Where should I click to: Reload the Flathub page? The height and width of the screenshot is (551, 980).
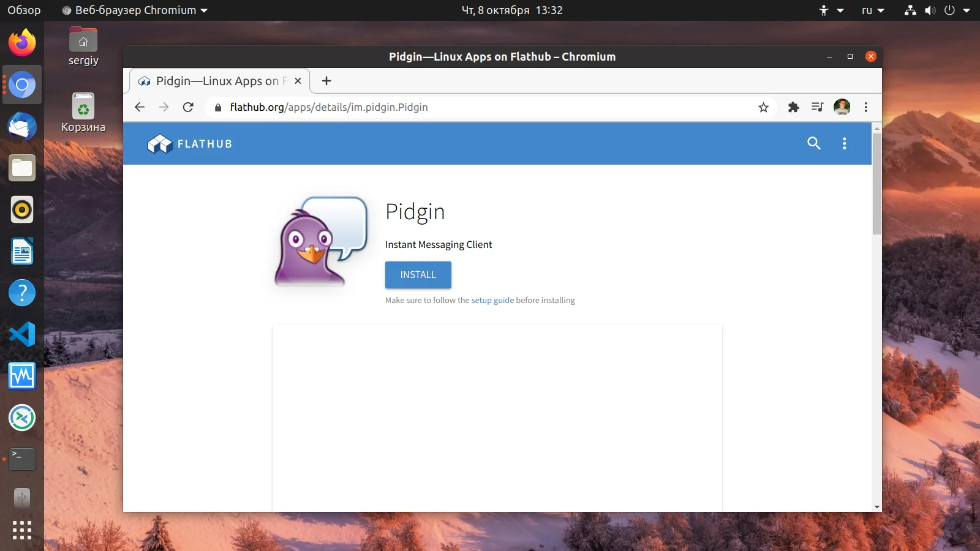click(188, 107)
